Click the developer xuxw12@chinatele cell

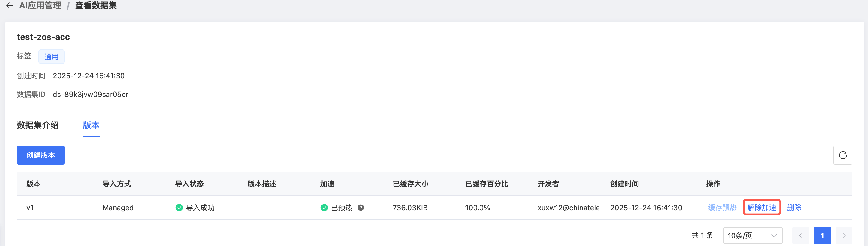[569, 208]
